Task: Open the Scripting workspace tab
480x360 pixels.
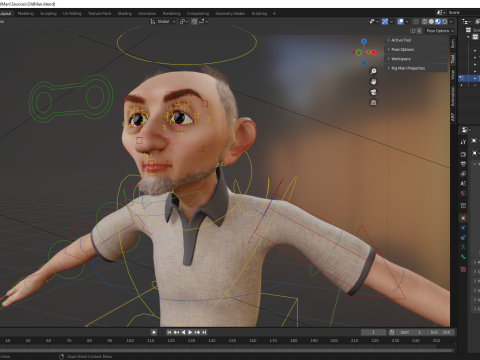Action: (259, 14)
